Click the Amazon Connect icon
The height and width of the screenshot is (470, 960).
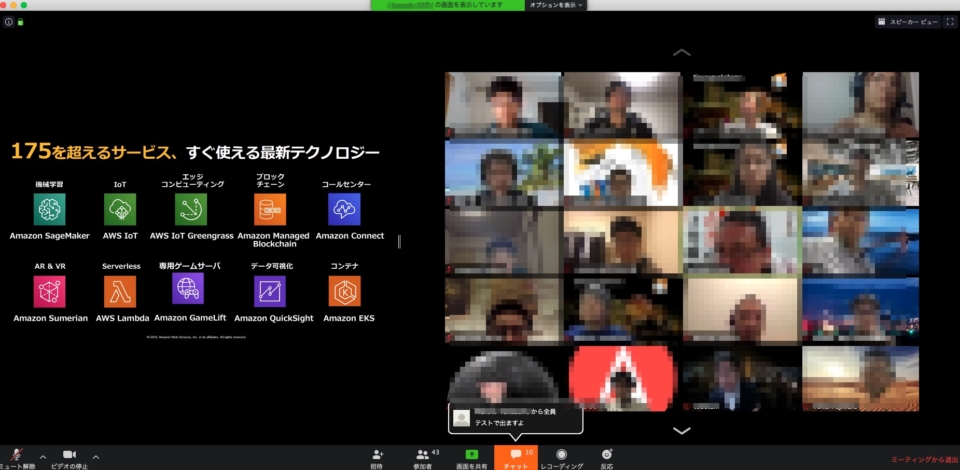(344, 209)
